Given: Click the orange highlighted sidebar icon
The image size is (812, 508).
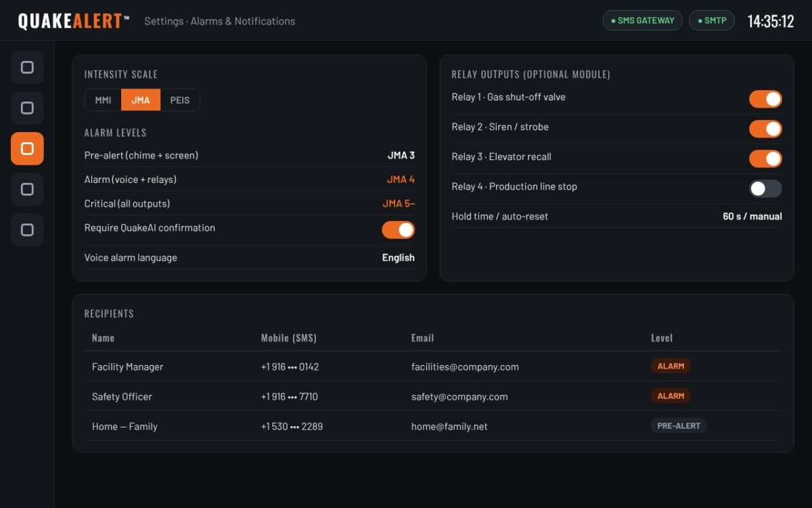Looking at the screenshot, I should [x=27, y=148].
